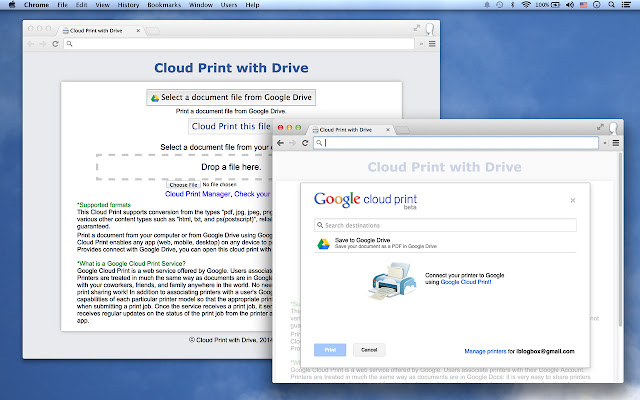This screenshot has width=640, height=400.
Task: Click the back arrow in the front browser window
Action: pos(282,144)
